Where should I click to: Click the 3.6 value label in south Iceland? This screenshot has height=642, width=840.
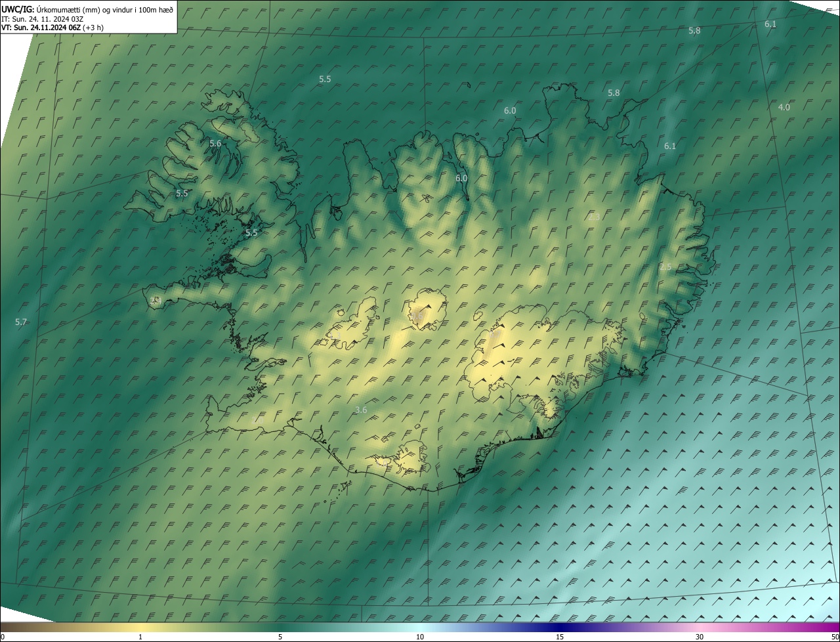click(361, 410)
